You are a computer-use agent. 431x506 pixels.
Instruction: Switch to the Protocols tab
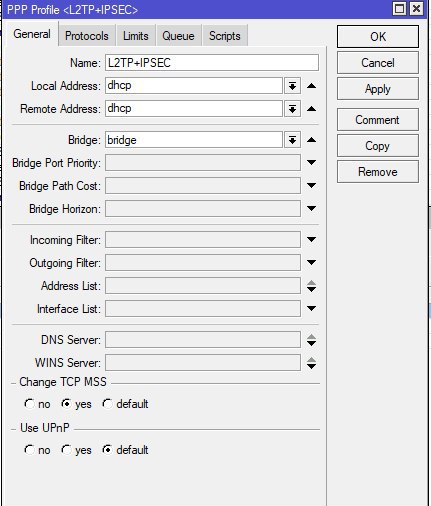point(87,35)
